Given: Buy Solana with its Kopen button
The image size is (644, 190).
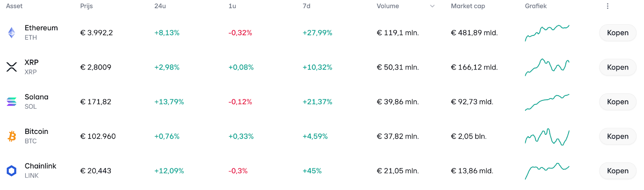Looking at the screenshot, I should click(617, 102).
